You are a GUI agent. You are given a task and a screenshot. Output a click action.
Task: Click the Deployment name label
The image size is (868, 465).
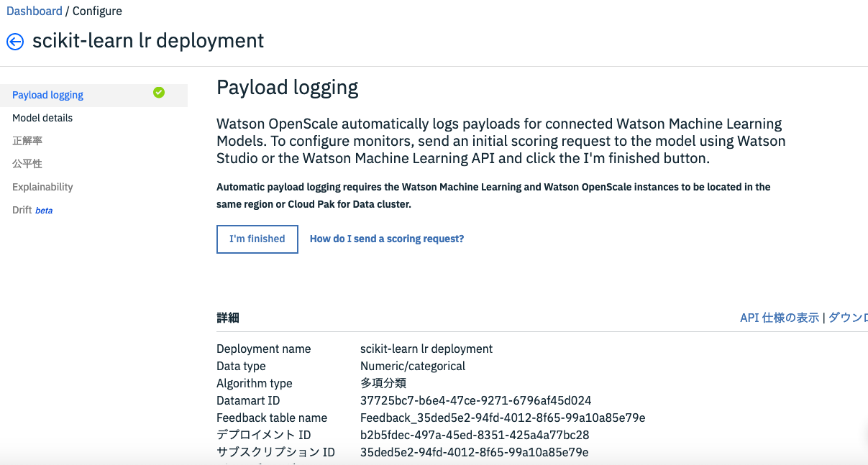(x=264, y=349)
